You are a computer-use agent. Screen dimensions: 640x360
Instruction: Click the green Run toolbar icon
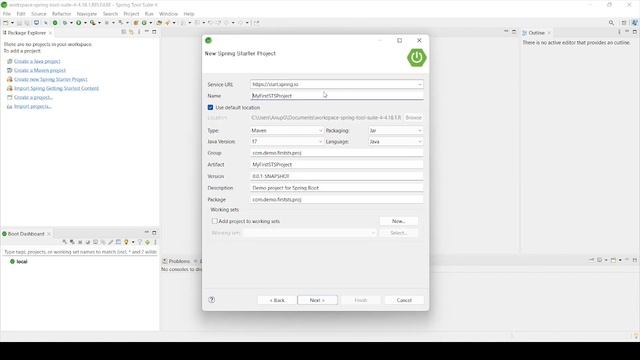point(78,23)
